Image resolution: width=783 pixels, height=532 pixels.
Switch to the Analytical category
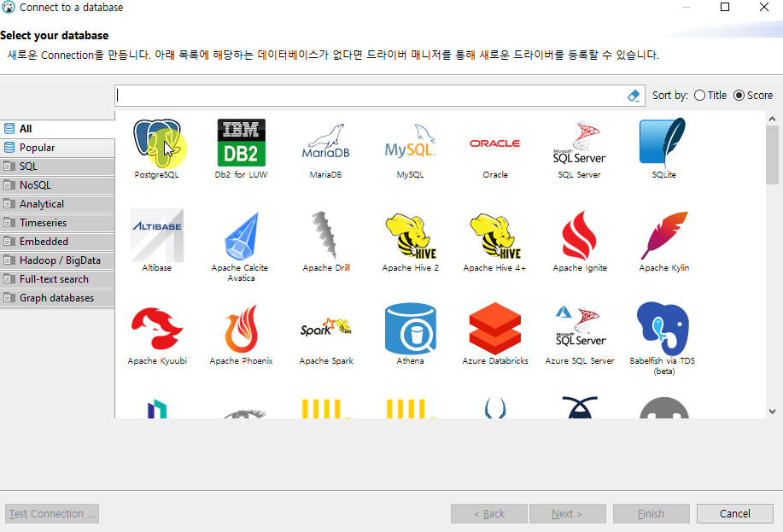(57, 204)
